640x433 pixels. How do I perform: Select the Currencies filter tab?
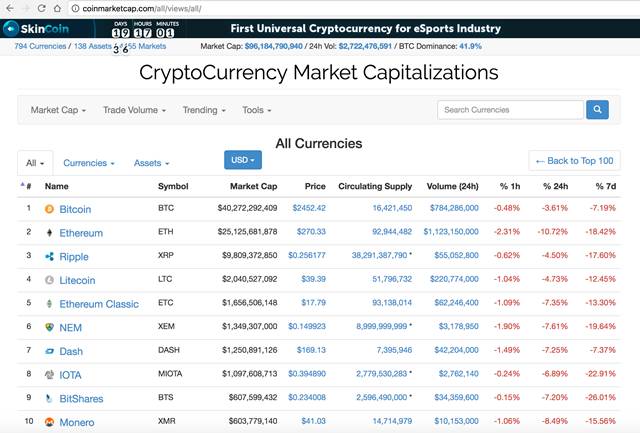tap(89, 163)
